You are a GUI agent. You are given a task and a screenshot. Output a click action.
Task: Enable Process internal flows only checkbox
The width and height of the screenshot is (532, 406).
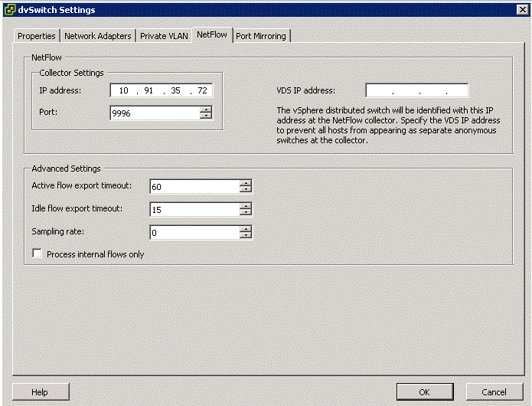tap(37, 254)
